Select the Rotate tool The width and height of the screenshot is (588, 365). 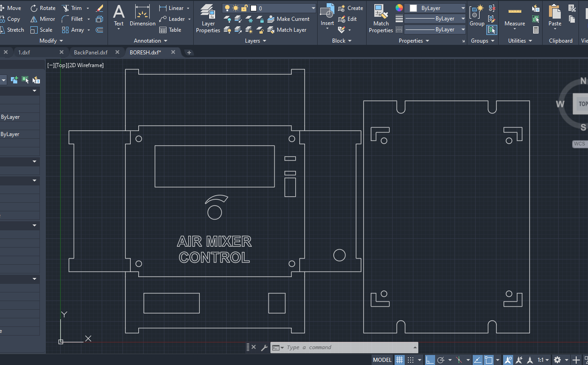(43, 8)
